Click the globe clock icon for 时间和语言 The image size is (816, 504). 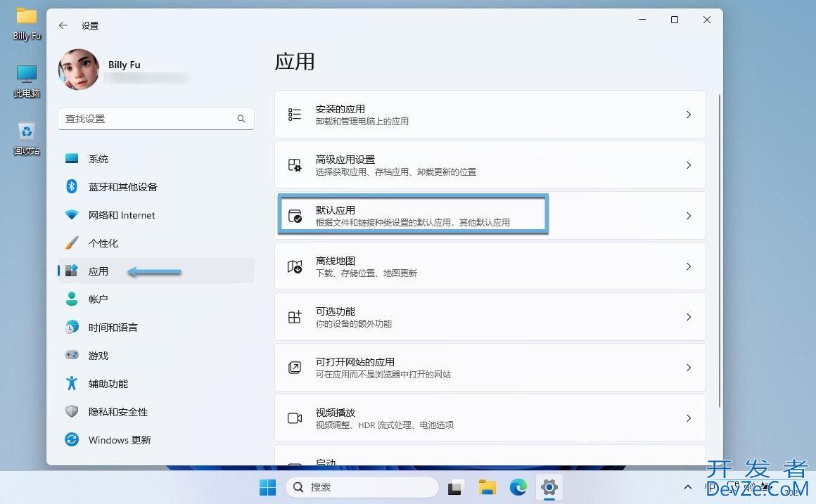[x=72, y=327]
